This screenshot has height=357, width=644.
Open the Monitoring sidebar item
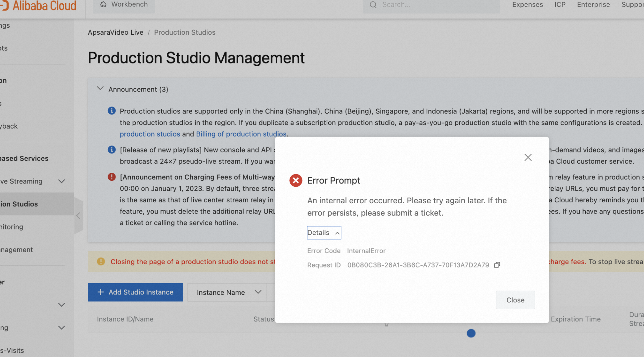click(x=12, y=227)
